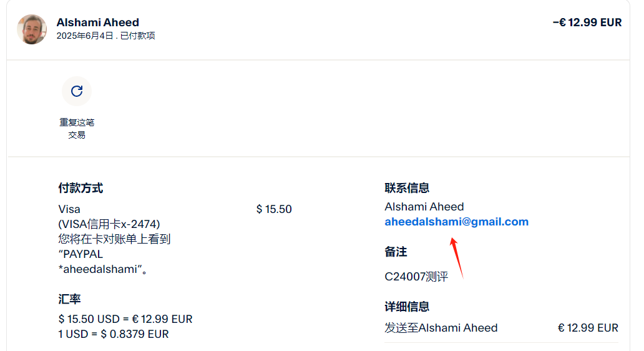The height and width of the screenshot is (351, 644).
Task: Click the VISA信用卡x-2474 card detail
Action: point(109,224)
